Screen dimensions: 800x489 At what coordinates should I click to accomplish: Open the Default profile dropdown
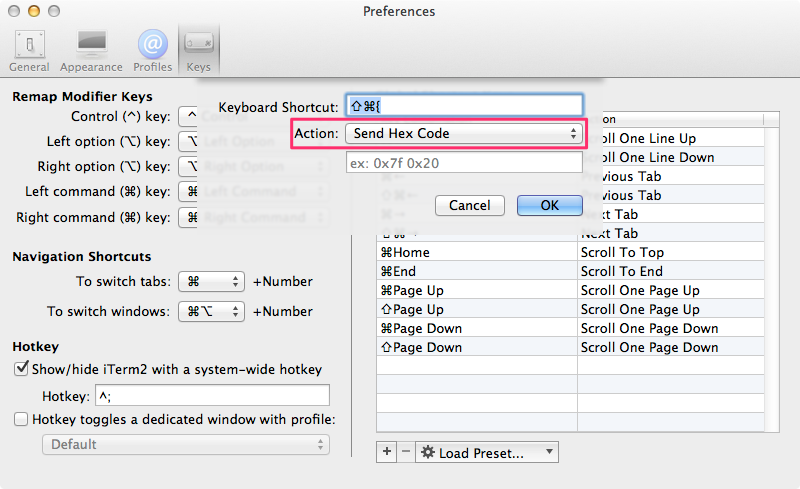[x=186, y=445]
